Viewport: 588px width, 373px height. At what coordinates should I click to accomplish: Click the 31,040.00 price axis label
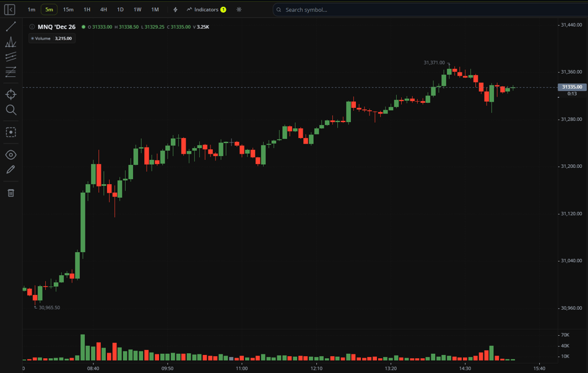pos(571,260)
